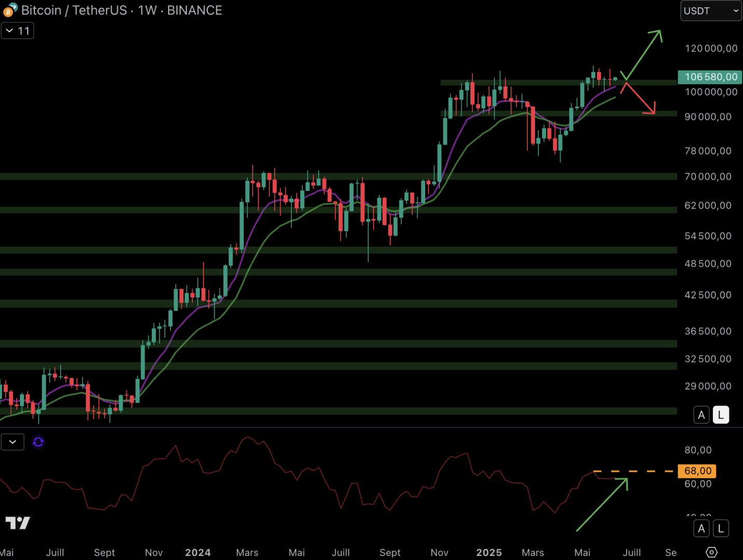Open chart settings hexagon icon
This screenshot has height=560, width=743.
coord(712,552)
